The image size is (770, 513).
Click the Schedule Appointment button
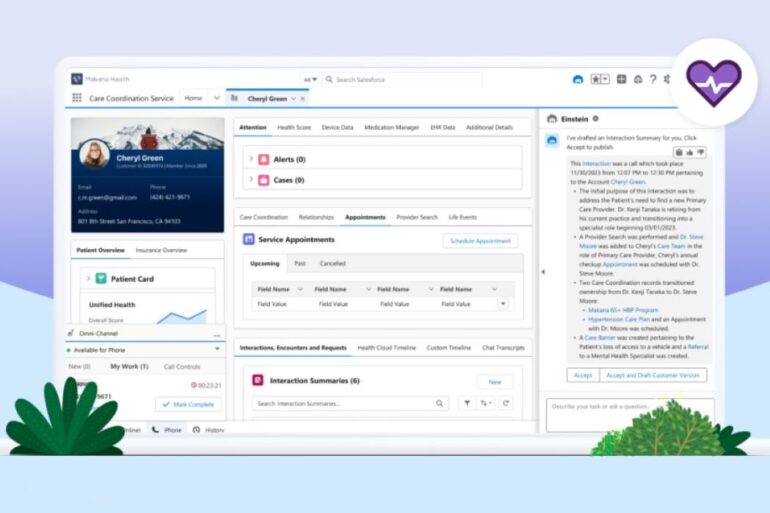480,241
